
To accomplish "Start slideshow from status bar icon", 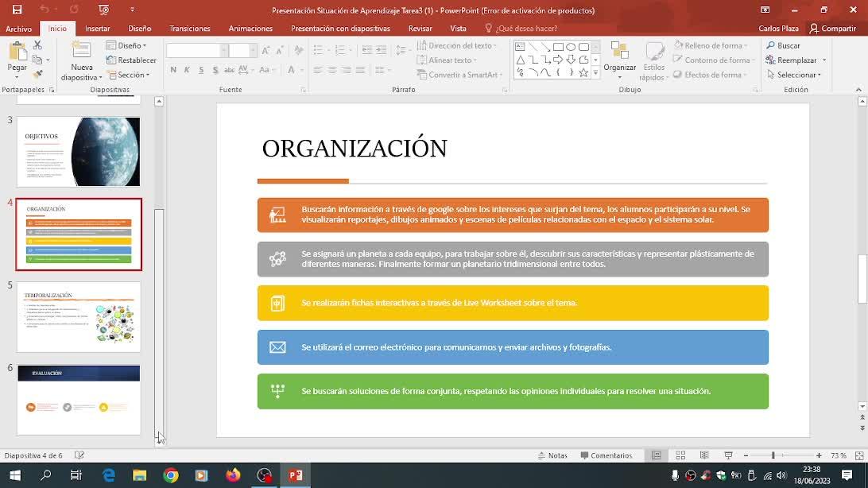I will (728, 455).
